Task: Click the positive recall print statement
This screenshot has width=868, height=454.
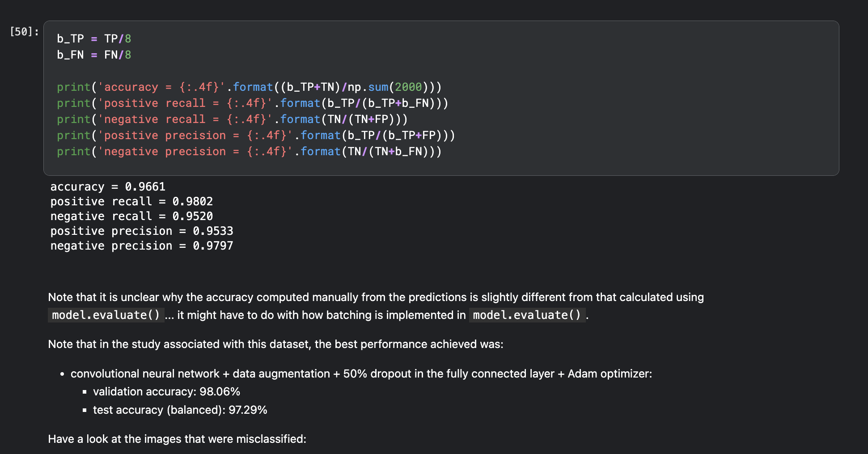Action: click(252, 103)
